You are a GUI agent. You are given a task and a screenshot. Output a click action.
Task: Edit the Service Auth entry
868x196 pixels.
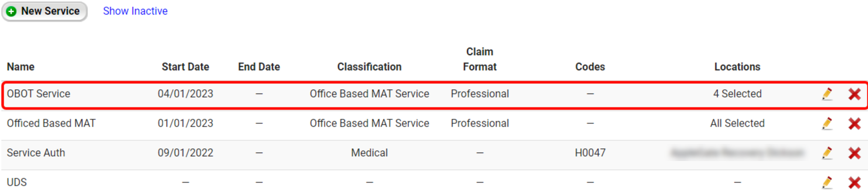[827, 153]
